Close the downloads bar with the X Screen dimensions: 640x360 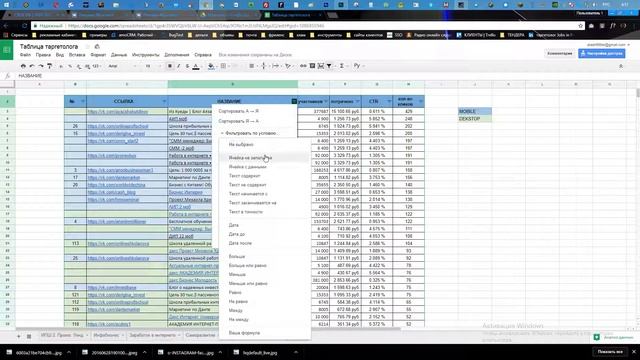(x=634, y=352)
